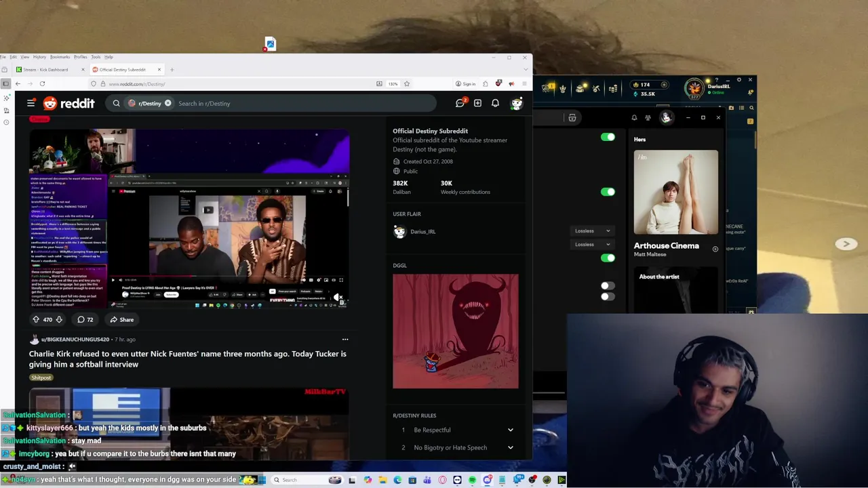This screenshot has height=488, width=868.
Task: Open the View menu
Action: click(24, 57)
